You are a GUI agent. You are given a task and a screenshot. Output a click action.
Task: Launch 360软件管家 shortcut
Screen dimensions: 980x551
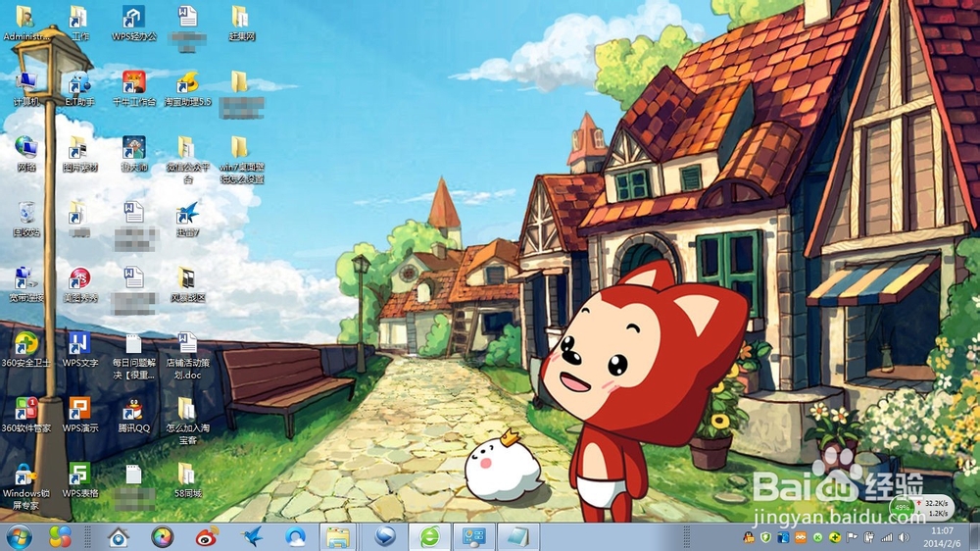coord(25,416)
